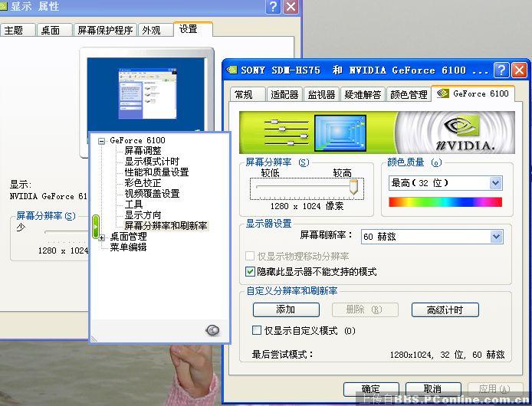Screen dimensions: 532x406
Task: Open the 桌面 tab in 显示 属性
Action: 54,30
